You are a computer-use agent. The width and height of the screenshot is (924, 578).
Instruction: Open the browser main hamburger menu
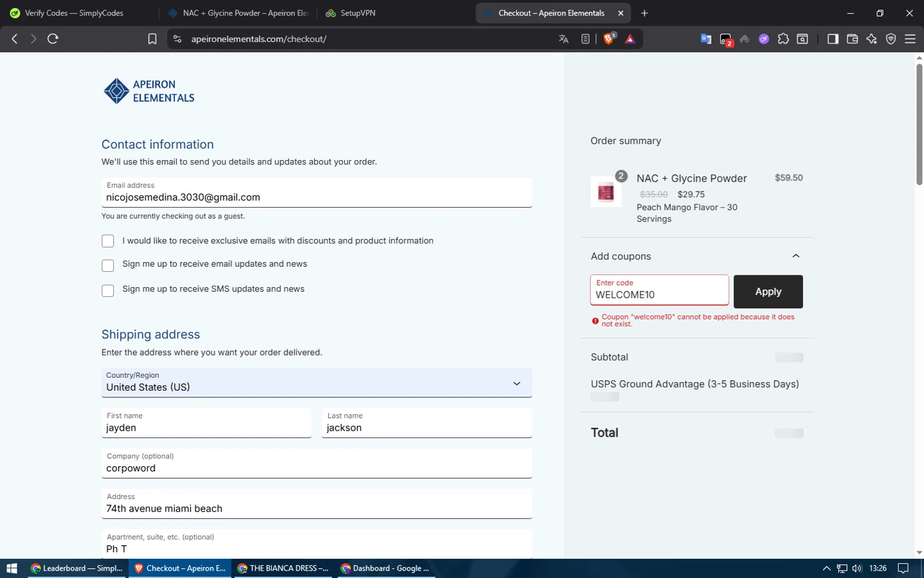click(910, 39)
